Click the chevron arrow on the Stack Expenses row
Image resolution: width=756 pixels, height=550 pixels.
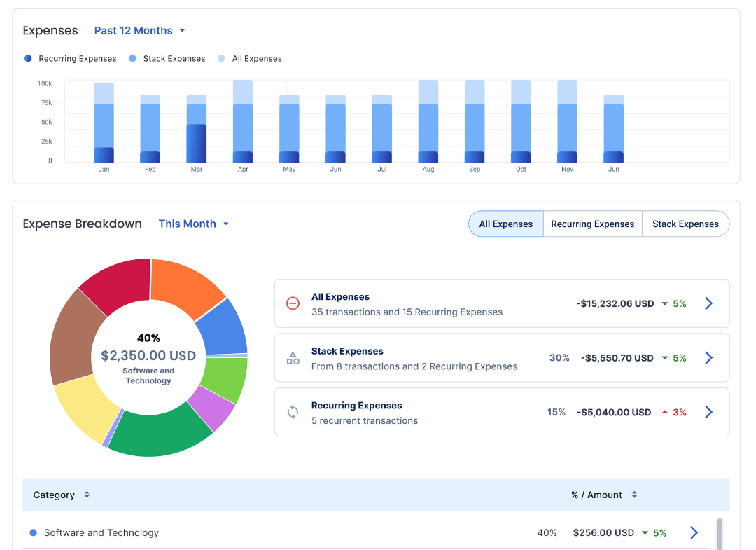708,357
